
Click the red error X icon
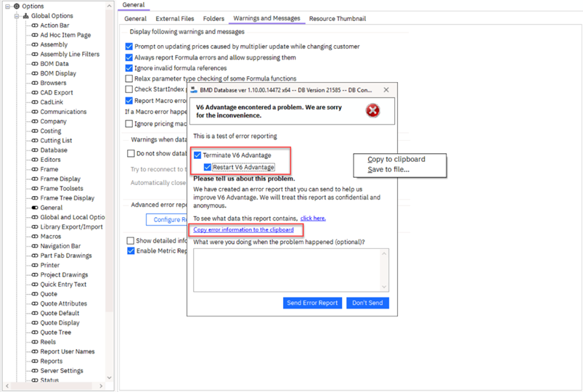click(372, 110)
